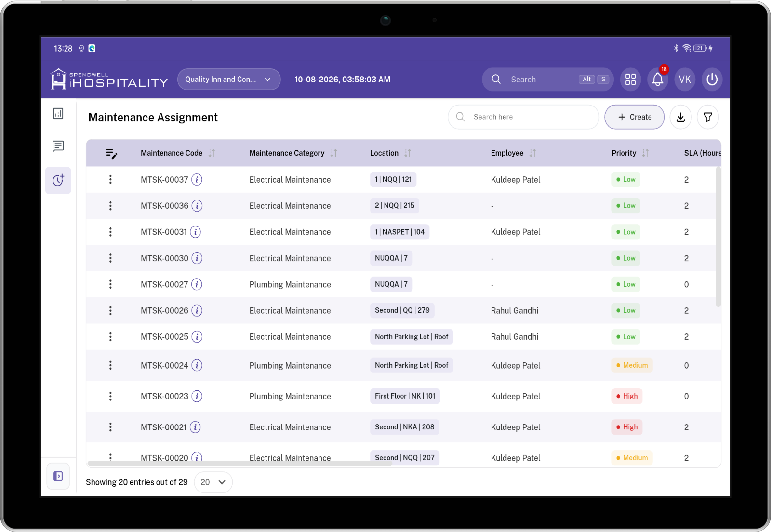The height and width of the screenshot is (532, 771).
Task: Show info for MTSK-00026
Action: tap(197, 311)
